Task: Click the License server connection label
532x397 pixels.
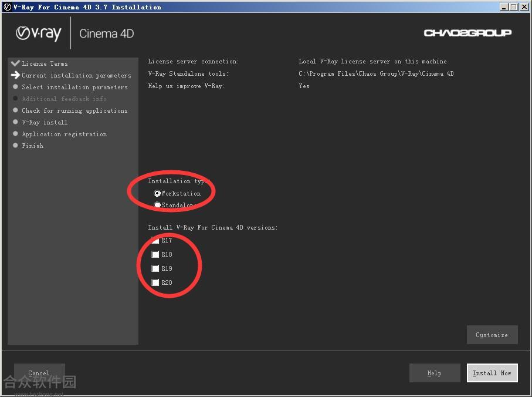Action: (194, 62)
